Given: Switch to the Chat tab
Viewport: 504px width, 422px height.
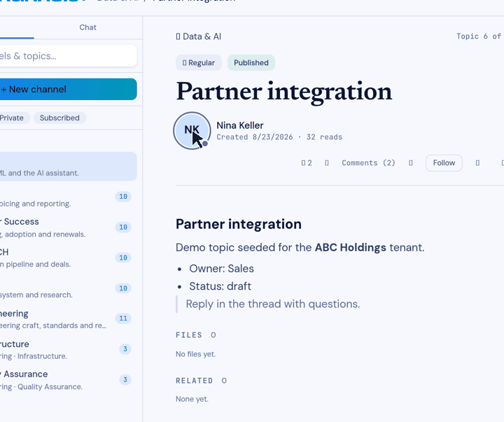Looking at the screenshot, I should coord(87,27).
